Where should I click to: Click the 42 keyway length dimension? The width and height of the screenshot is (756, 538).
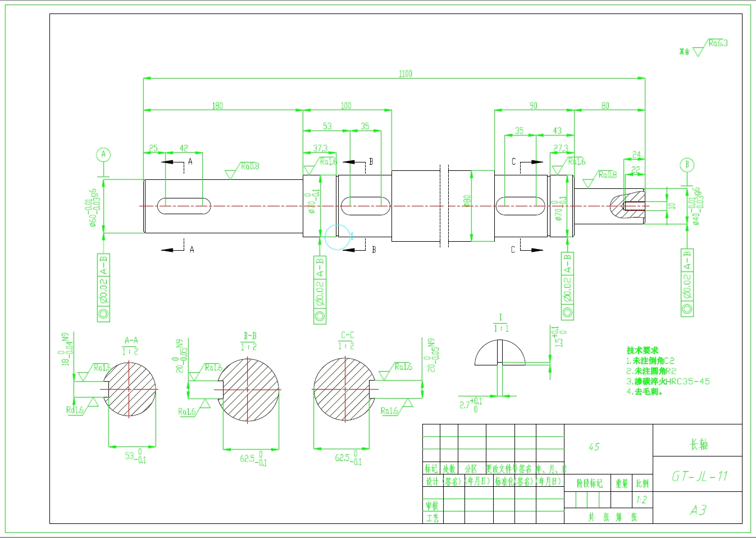(184, 148)
